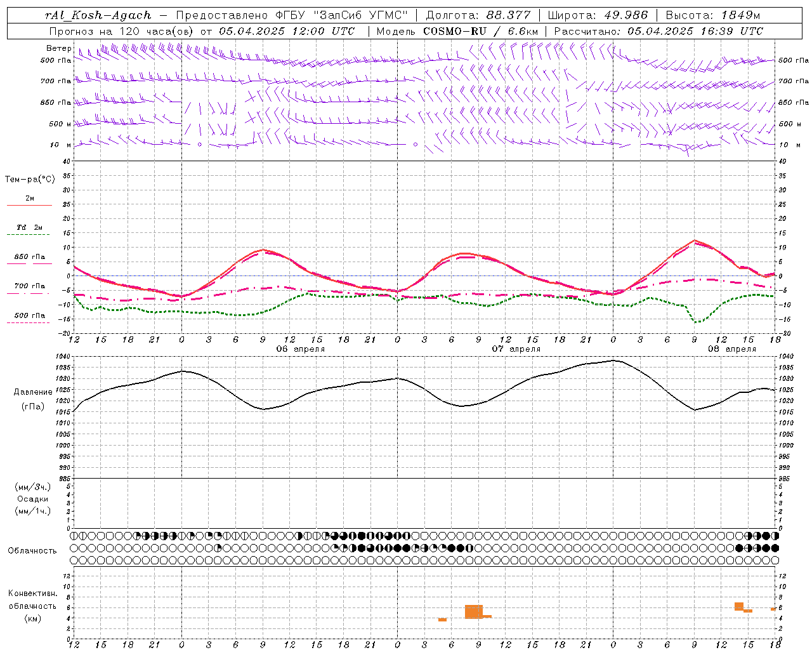812x650 pixels.
Task: Click the Облачность cloud cover label
Action: (32, 551)
